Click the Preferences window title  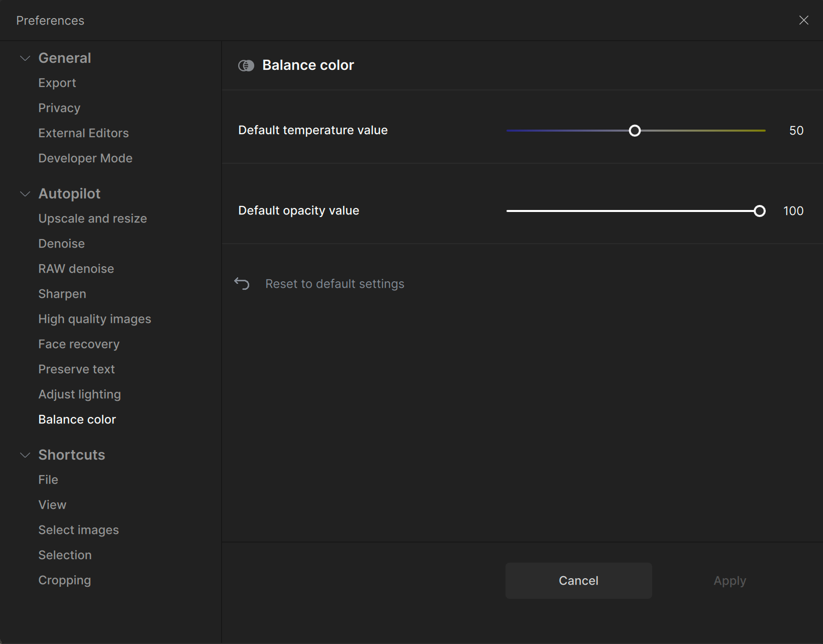(x=50, y=21)
